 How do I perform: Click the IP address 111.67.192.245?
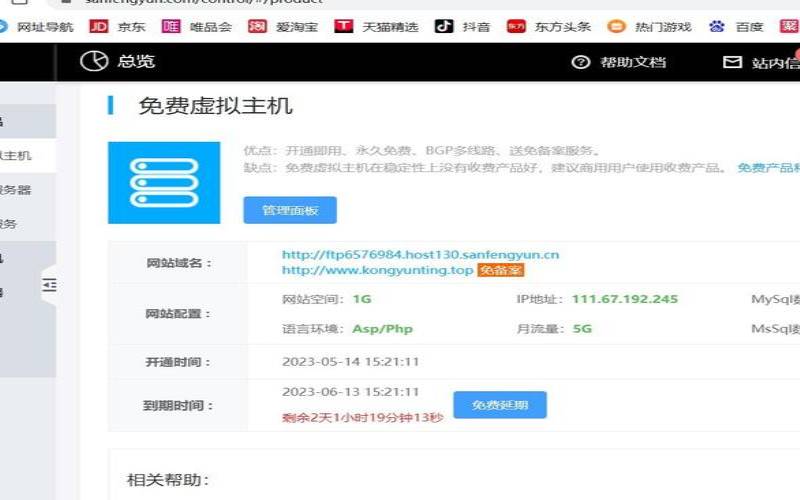tap(625, 299)
